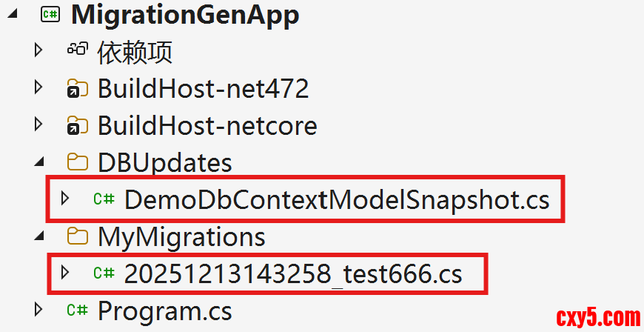
Task: Open DemoDbContextModelSnapshot.cs file
Action: click(336, 199)
